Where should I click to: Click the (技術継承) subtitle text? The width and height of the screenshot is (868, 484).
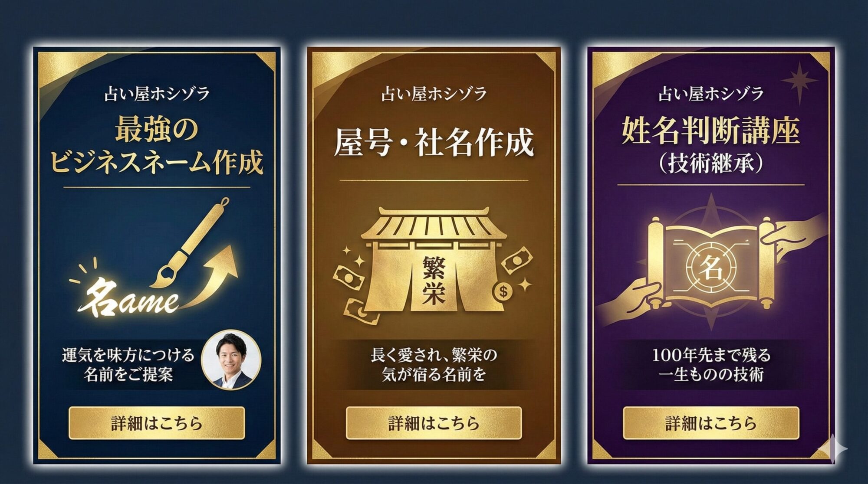710,163
